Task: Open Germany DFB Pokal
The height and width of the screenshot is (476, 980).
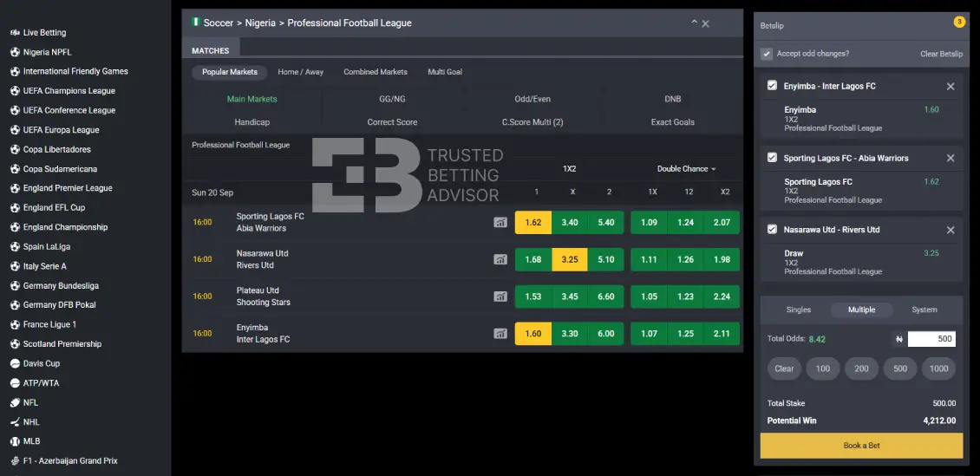Action: click(53, 305)
